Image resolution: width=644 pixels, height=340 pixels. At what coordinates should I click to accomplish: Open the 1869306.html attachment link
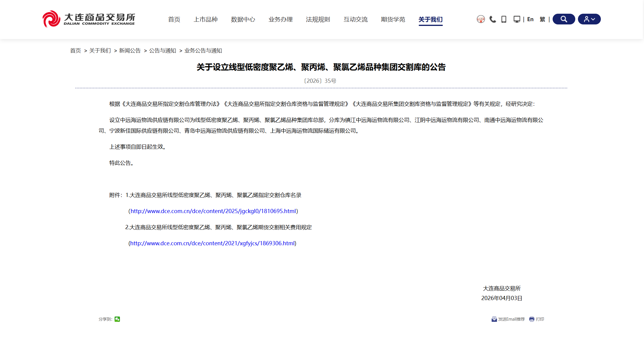(212, 243)
